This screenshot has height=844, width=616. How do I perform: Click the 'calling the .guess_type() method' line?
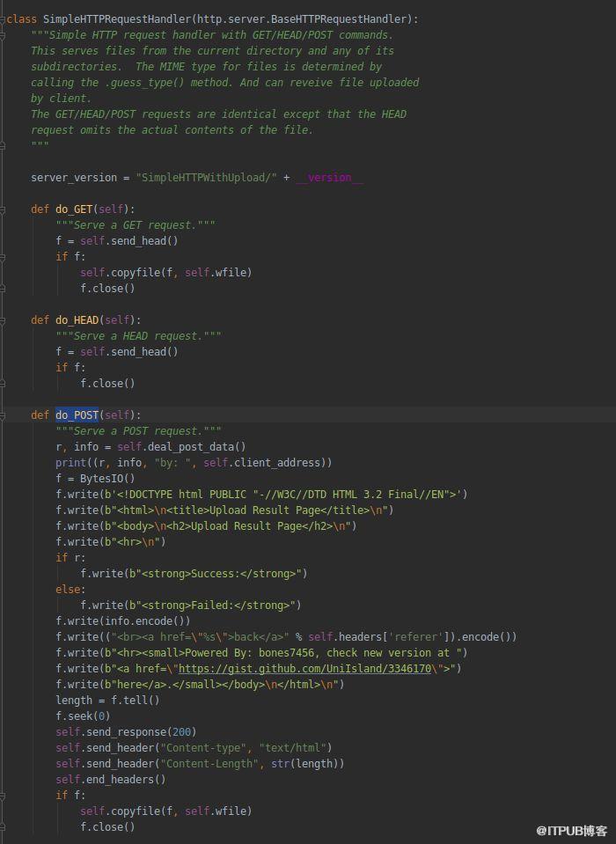point(225,83)
